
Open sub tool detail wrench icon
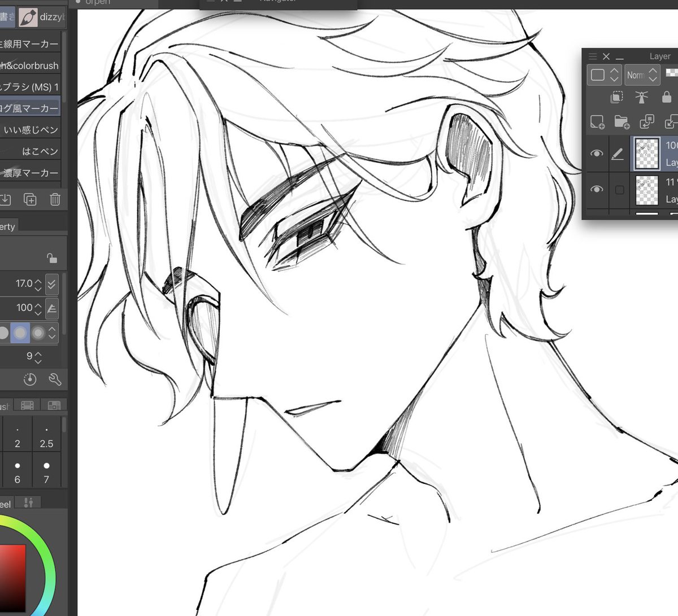coord(55,379)
